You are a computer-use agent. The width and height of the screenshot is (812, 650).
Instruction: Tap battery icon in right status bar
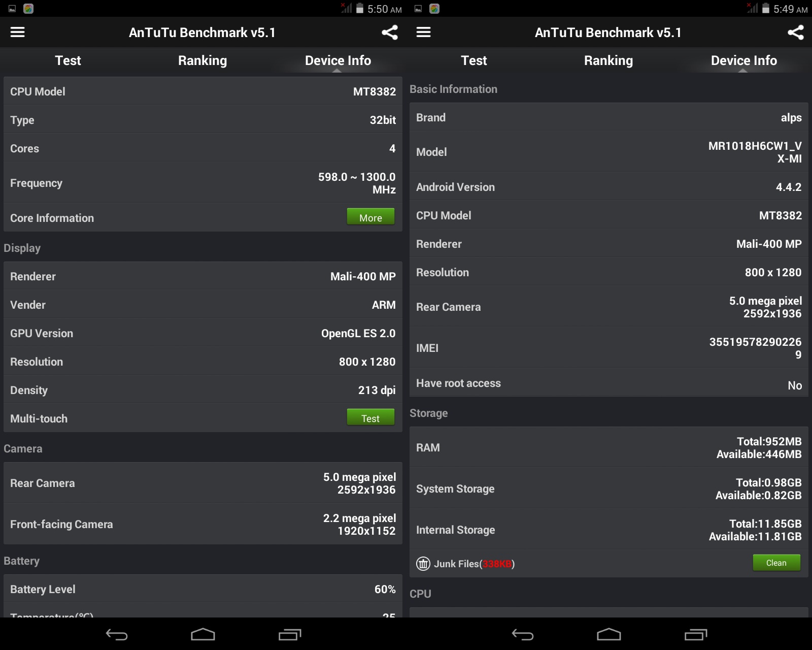tap(765, 8)
